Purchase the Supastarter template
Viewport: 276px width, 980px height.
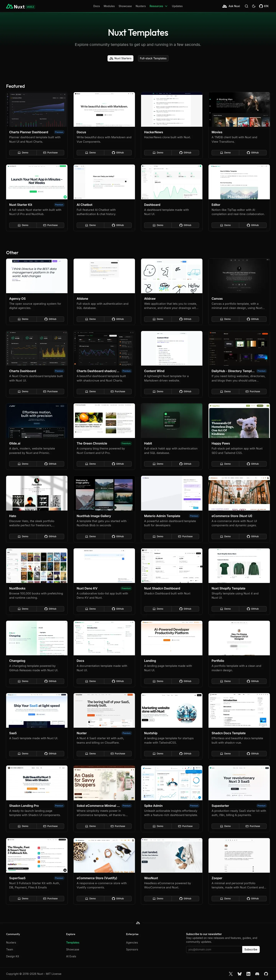253,826
